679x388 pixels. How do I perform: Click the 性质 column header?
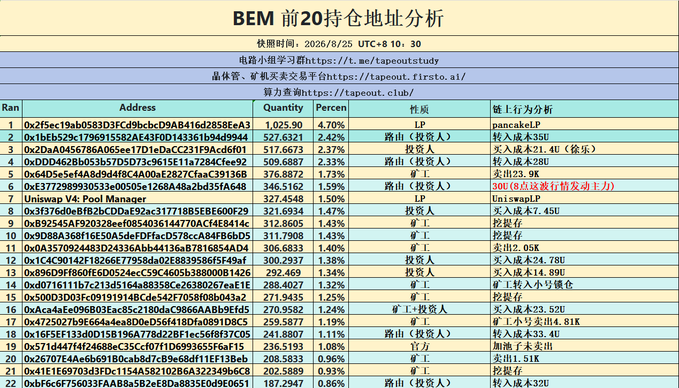pyautogui.click(x=420, y=109)
